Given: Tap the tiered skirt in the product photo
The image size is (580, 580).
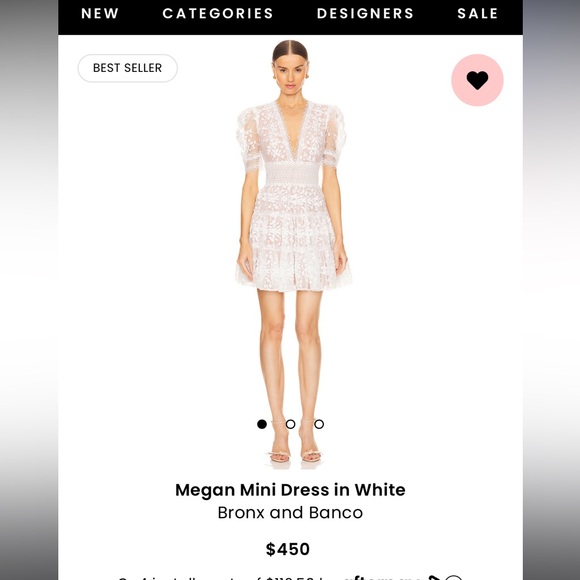Looking at the screenshot, I should (x=292, y=237).
